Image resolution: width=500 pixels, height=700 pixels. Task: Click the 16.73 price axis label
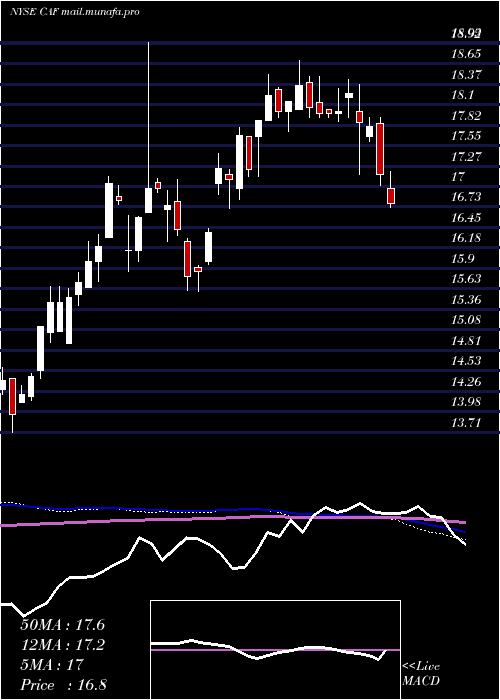pos(466,197)
